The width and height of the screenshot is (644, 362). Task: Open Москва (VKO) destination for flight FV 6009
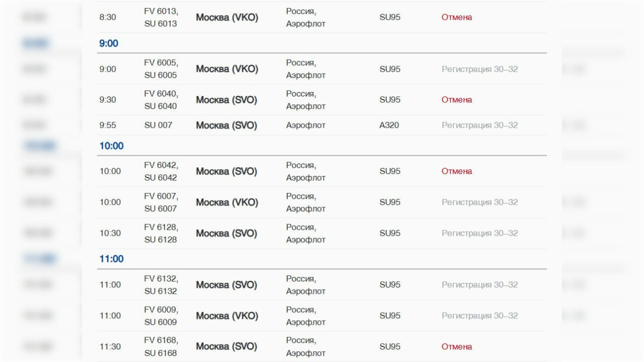(227, 316)
